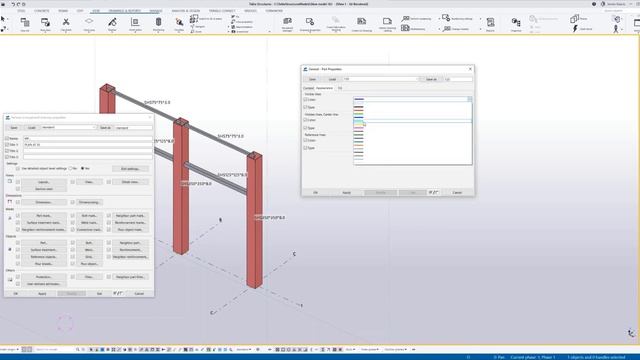Click the User-defined attributes... button
The height and width of the screenshot is (360, 640).
click(x=44, y=284)
